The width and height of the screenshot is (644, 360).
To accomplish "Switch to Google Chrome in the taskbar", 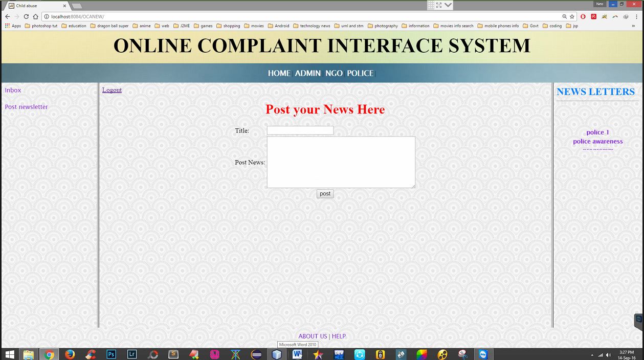I will (49, 354).
